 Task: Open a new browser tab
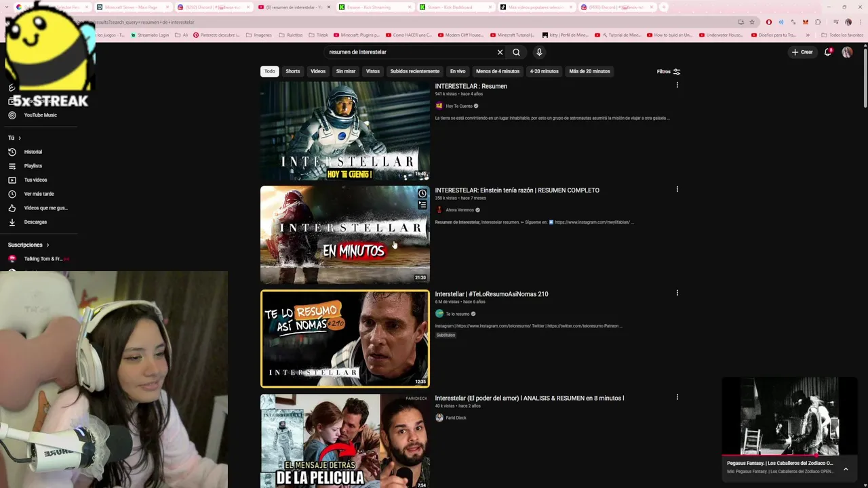click(664, 7)
